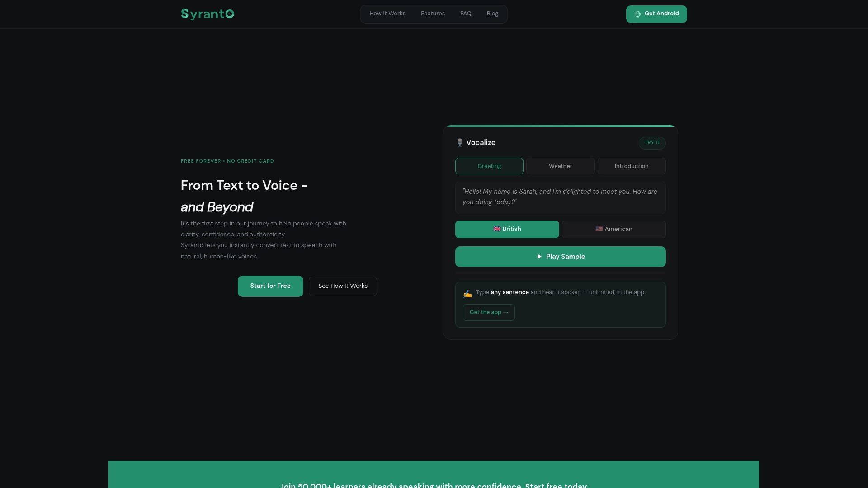Click the 'any sentence' bold text
This screenshot has height=488, width=868.
pyautogui.click(x=509, y=292)
